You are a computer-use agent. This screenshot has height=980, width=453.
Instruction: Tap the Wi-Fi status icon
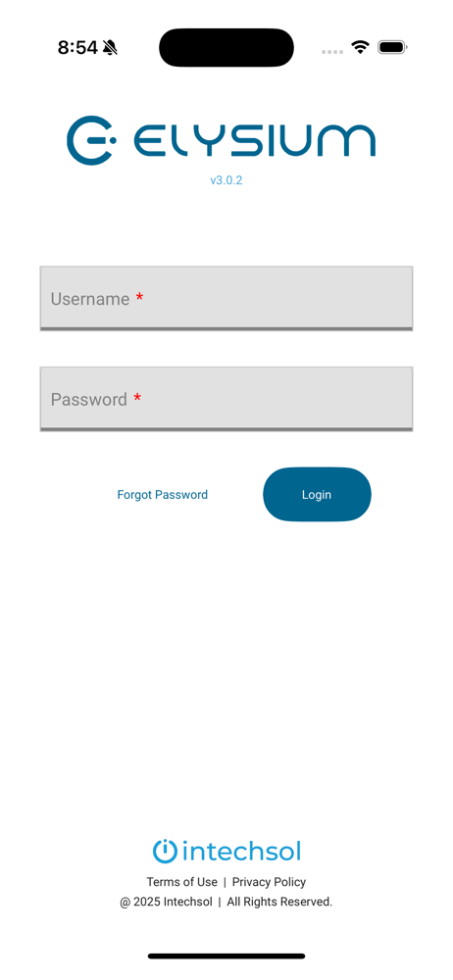361,47
